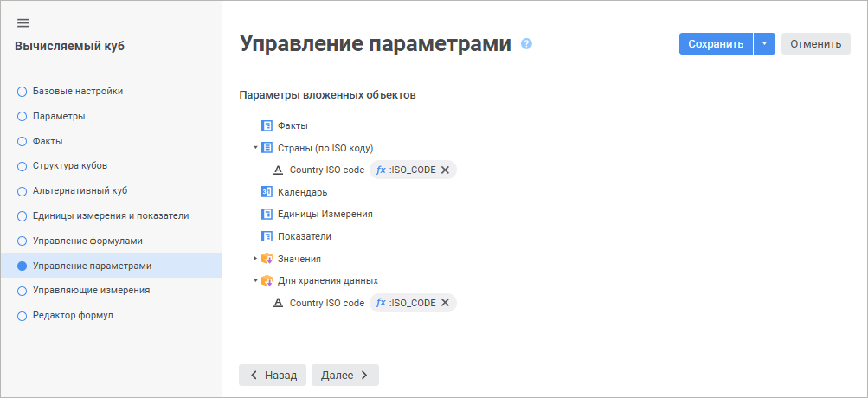
Task: Select the Редактор формул step
Action: pyautogui.click(x=72, y=316)
